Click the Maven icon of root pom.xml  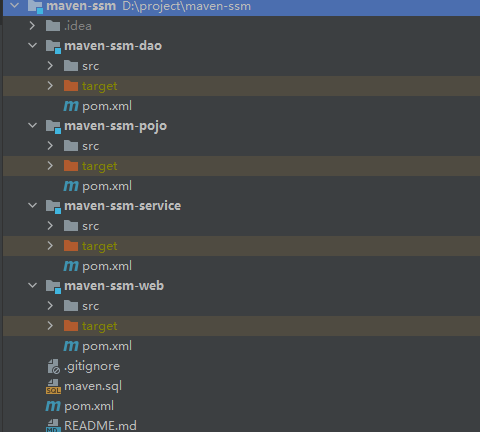click(x=53, y=406)
